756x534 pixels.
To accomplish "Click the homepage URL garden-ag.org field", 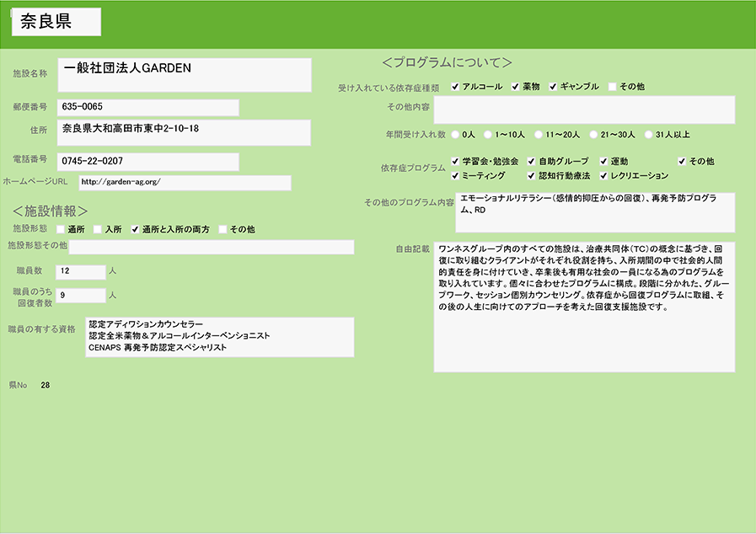I will point(185,183).
